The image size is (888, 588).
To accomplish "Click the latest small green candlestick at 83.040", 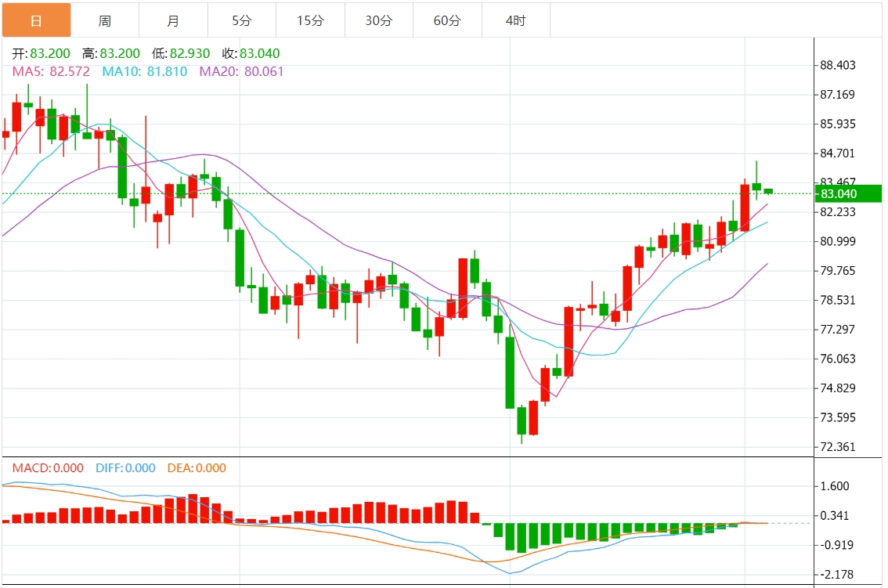I will pos(768,192).
